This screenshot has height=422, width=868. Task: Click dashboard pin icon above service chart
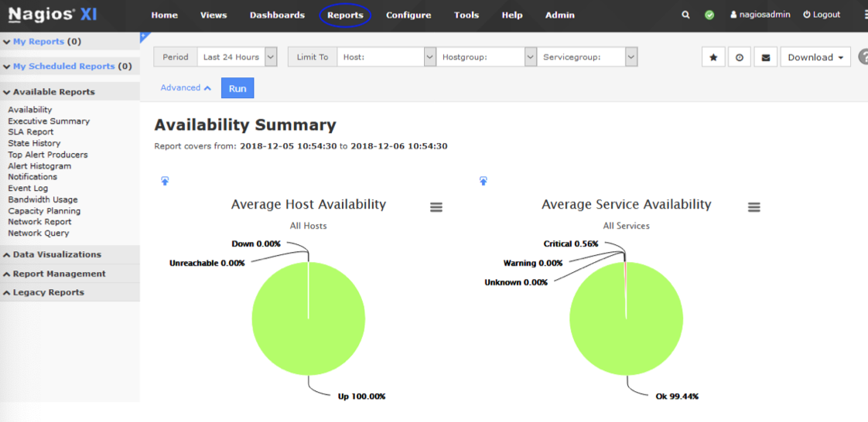click(x=484, y=180)
